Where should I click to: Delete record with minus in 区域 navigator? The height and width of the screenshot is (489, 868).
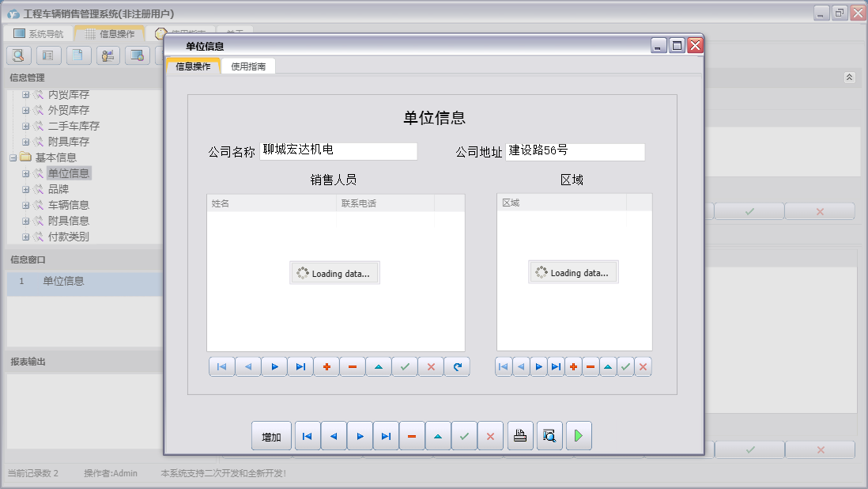click(591, 367)
